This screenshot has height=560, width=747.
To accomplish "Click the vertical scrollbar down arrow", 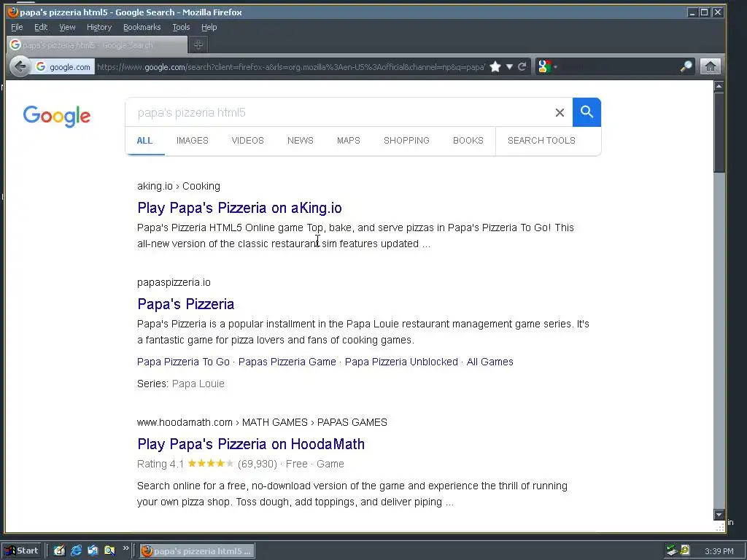I will [x=719, y=514].
